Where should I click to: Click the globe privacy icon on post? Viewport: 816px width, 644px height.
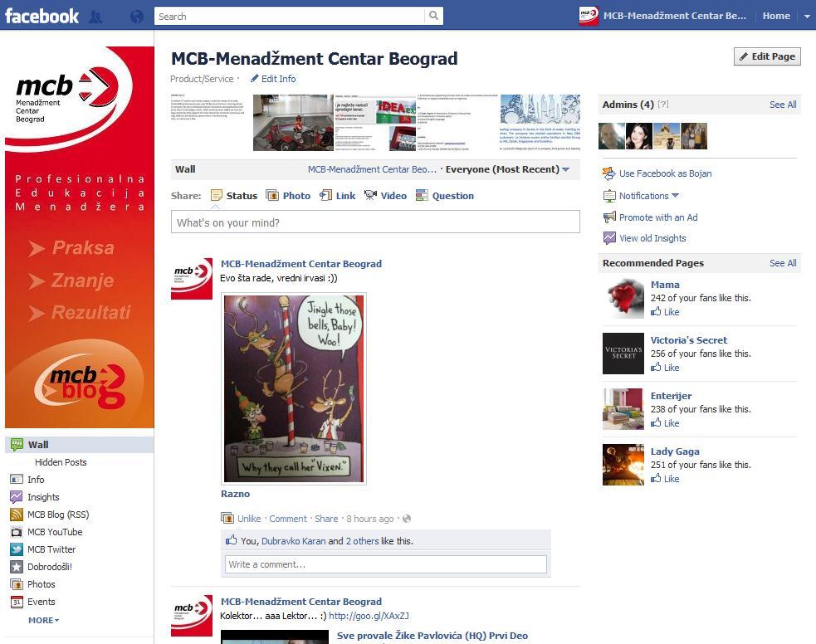tap(407, 519)
